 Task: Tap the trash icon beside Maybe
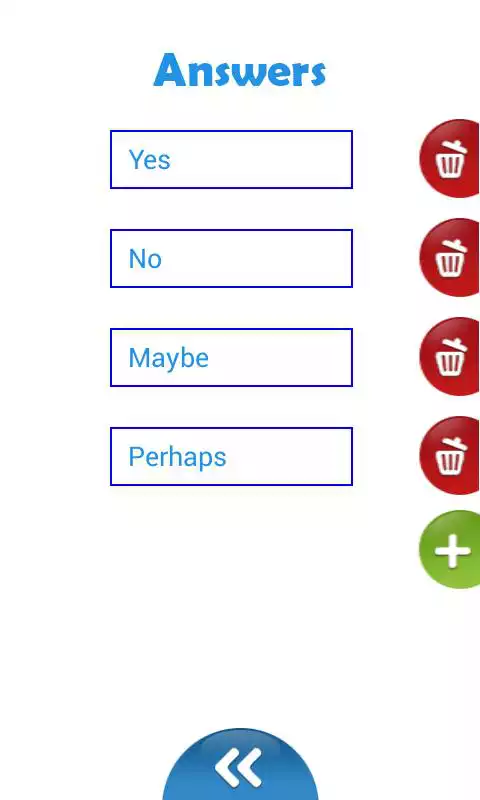click(449, 357)
